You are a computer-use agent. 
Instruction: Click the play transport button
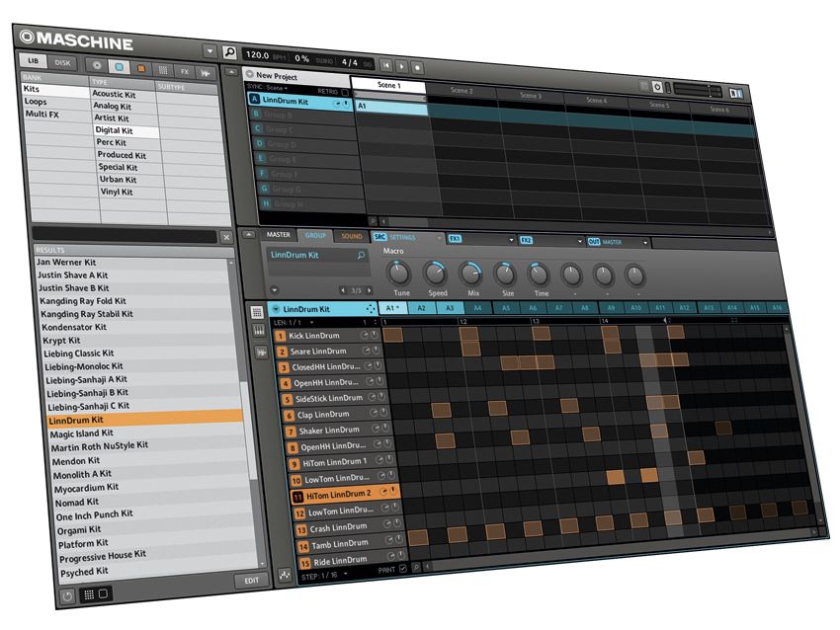pos(402,66)
